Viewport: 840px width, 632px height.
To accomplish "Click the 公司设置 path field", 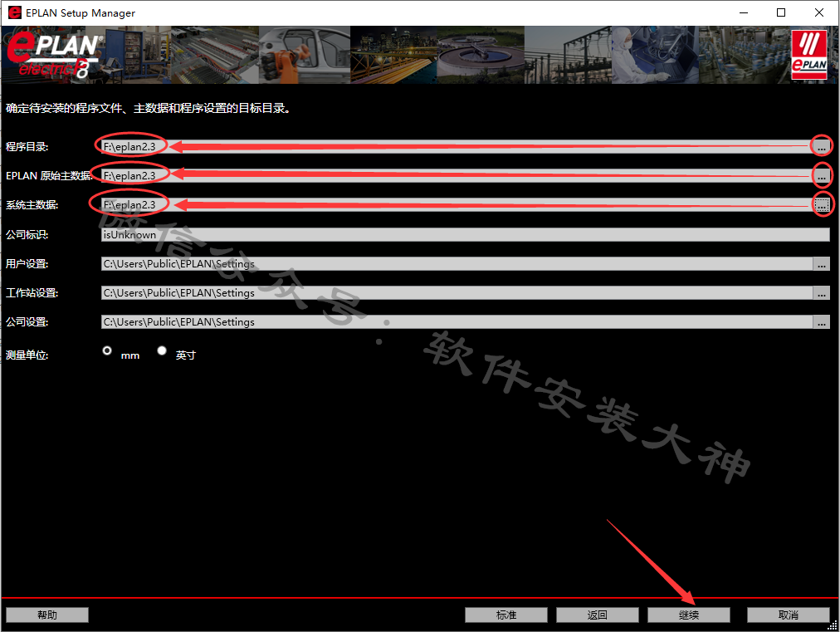I will point(457,321).
